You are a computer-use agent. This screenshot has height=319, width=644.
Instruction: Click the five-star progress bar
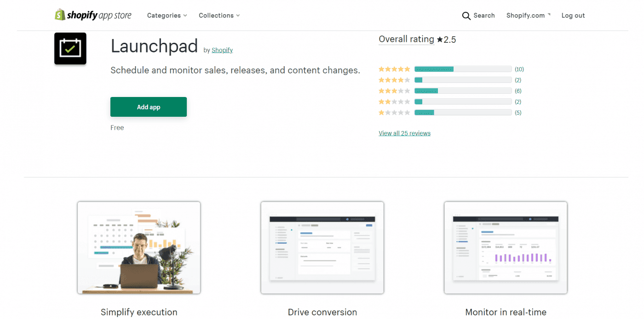click(x=463, y=69)
